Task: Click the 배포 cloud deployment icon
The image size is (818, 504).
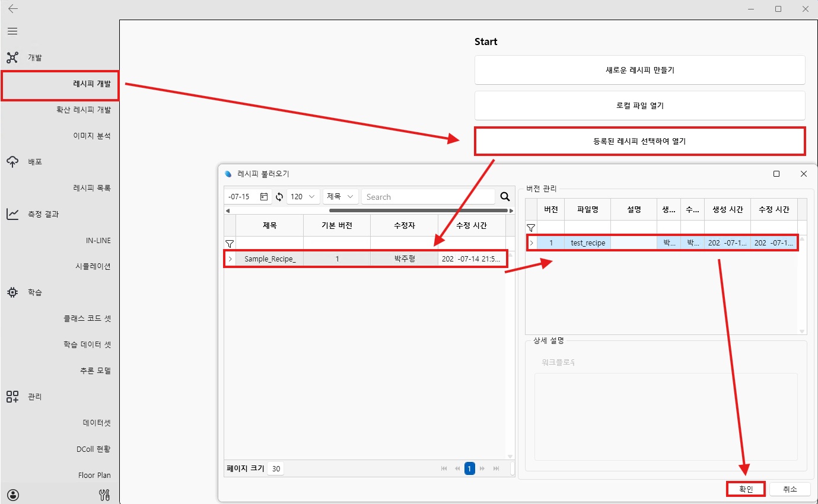Action: click(x=12, y=161)
